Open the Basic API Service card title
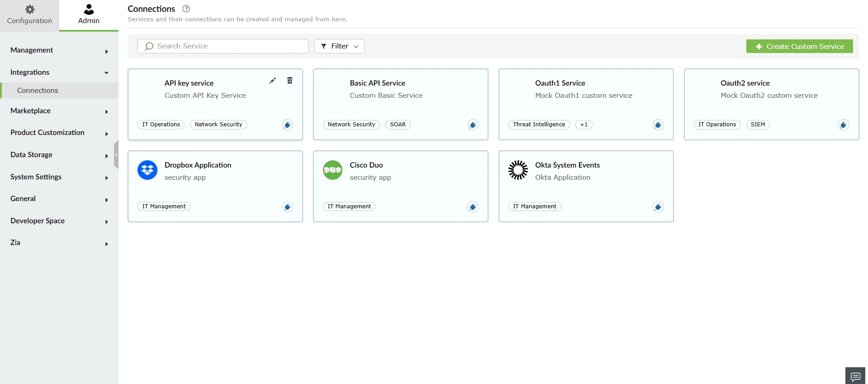This screenshot has width=868, height=384. [x=377, y=83]
